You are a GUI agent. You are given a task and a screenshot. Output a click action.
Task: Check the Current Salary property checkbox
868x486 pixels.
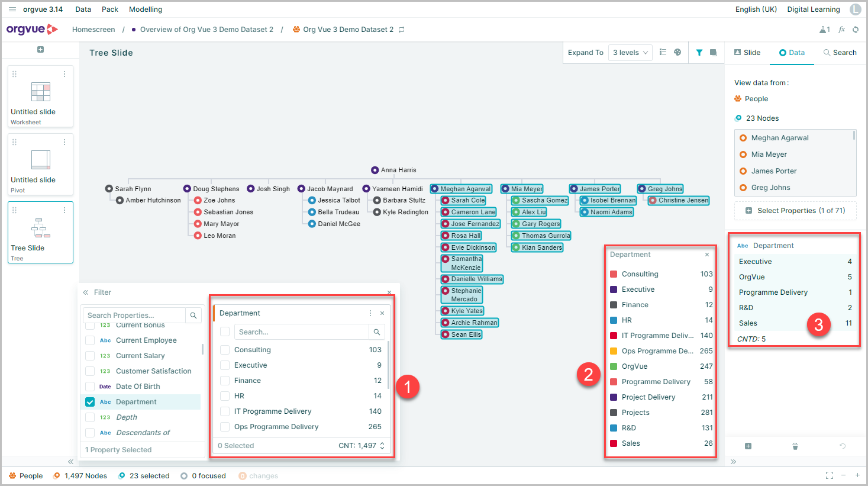coord(90,356)
